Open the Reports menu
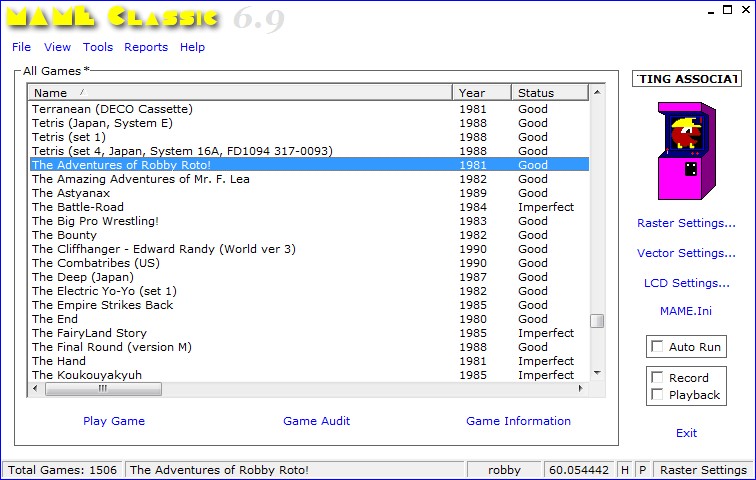 point(146,47)
